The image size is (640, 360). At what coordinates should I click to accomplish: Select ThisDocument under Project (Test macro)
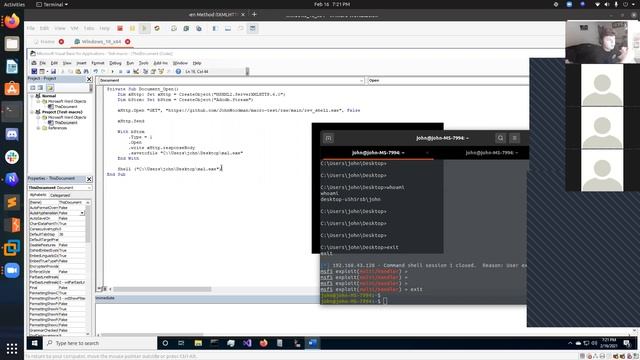[65, 122]
